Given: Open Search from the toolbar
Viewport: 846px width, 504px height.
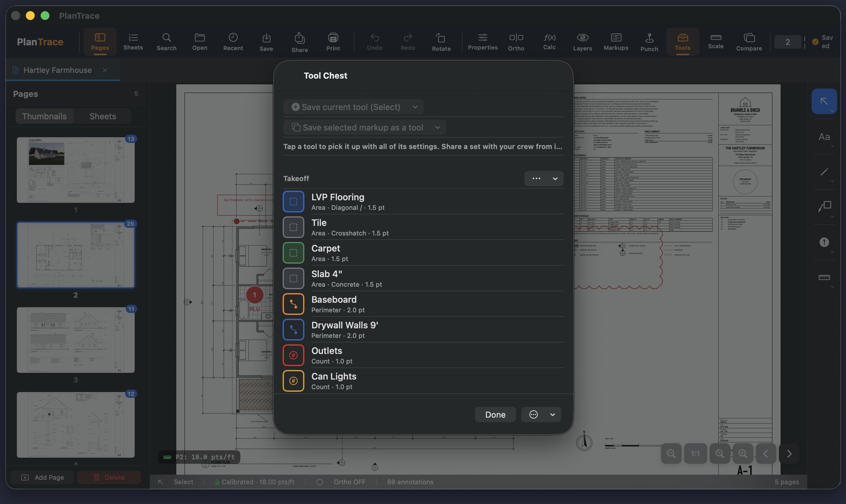Looking at the screenshot, I should (x=166, y=42).
